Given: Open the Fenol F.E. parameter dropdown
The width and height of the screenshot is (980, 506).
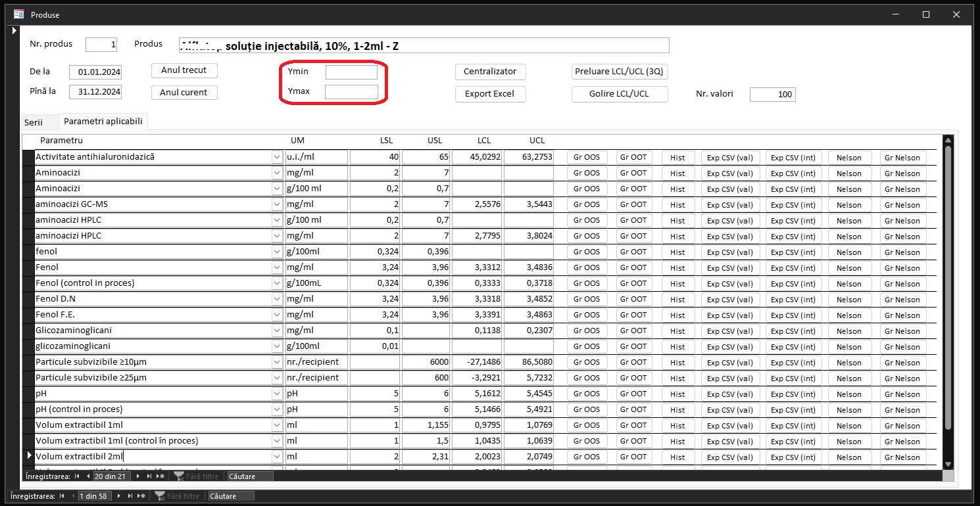Looking at the screenshot, I should [x=277, y=315].
